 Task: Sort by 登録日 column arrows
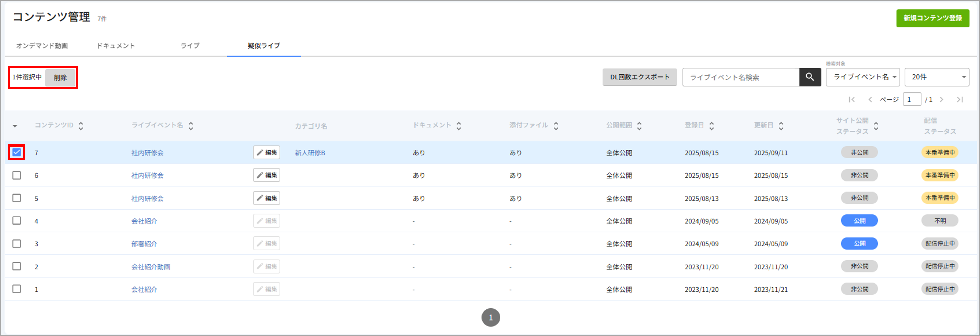pyautogui.click(x=711, y=126)
